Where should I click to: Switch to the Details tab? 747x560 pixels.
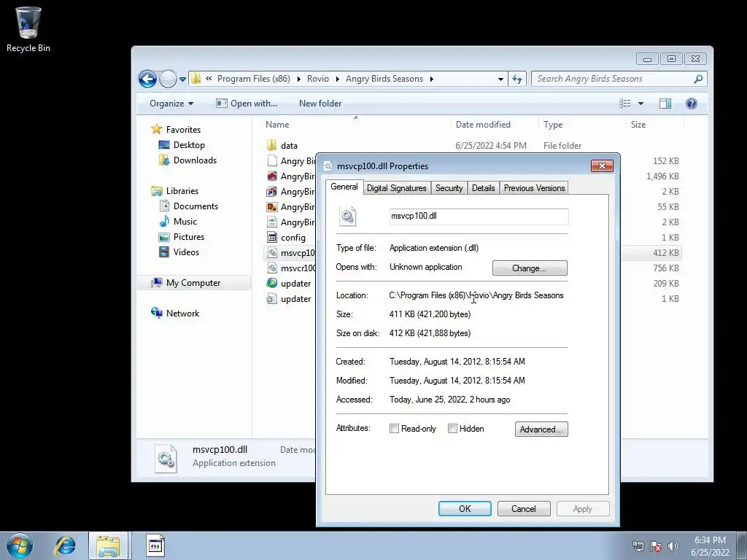click(483, 188)
